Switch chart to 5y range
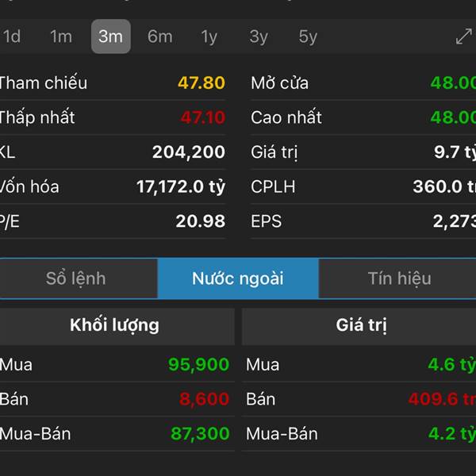This screenshot has width=476, height=476. [x=308, y=36]
